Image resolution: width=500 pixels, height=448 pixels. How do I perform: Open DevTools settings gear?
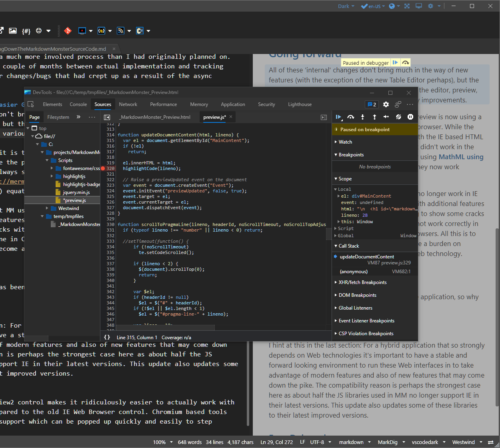(386, 104)
